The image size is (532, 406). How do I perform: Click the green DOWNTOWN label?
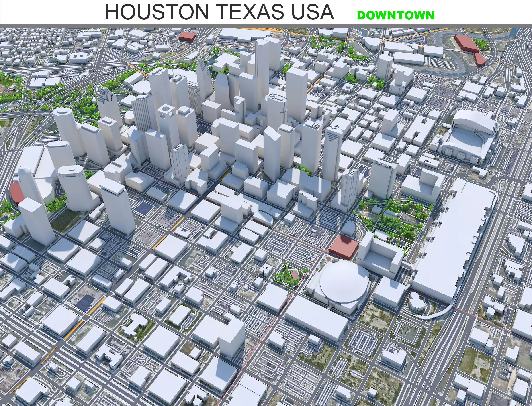coord(395,16)
